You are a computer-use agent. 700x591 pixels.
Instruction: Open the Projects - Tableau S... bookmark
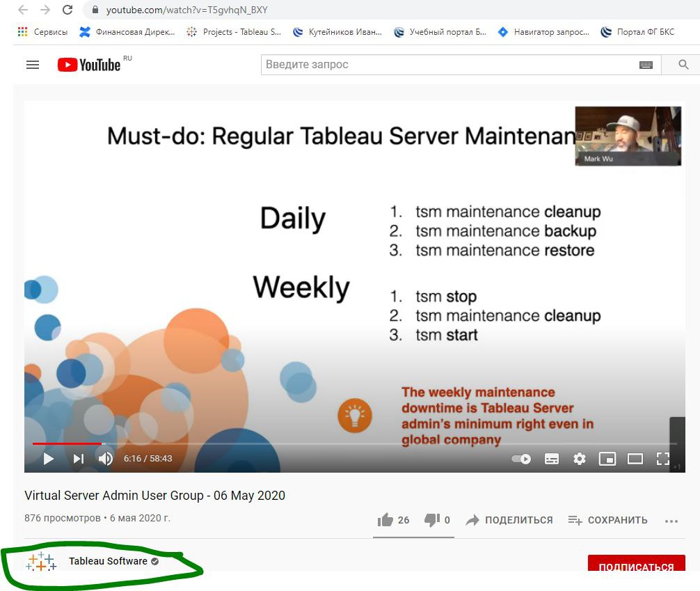(234, 32)
